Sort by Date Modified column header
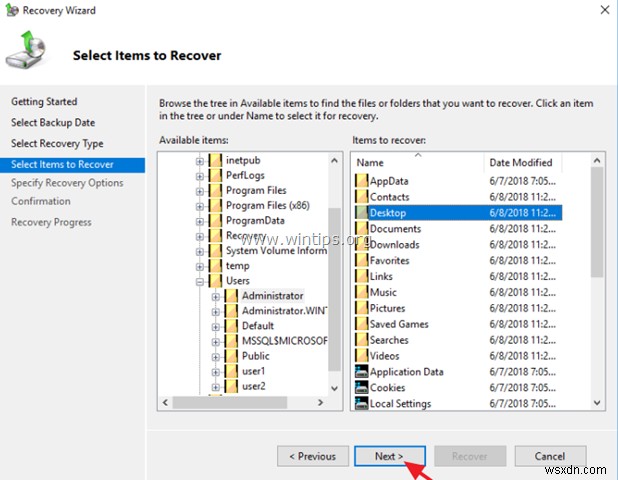This screenshot has height=480, width=618. pyautogui.click(x=523, y=162)
